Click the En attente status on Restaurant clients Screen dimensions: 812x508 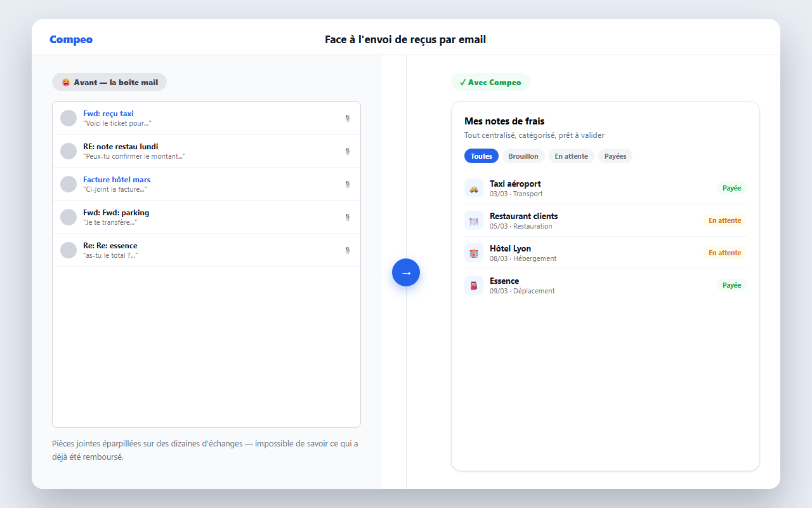pyautogui.click(x=725, y=220)
